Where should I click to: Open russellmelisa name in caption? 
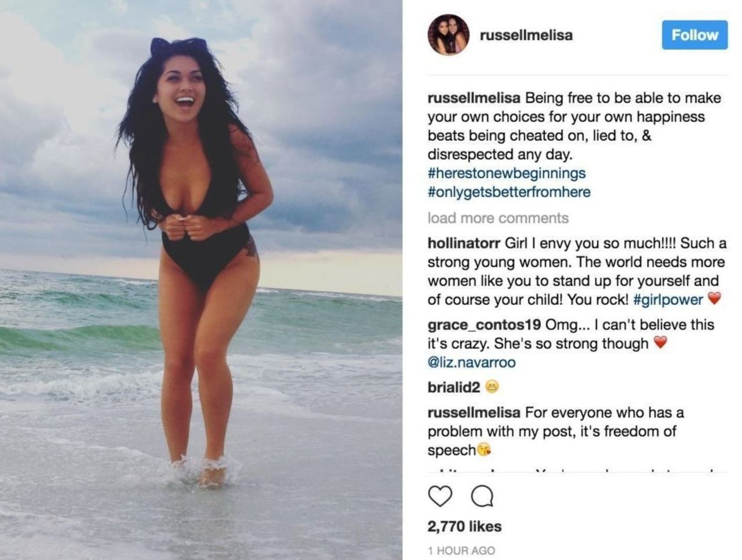[474, 98]
